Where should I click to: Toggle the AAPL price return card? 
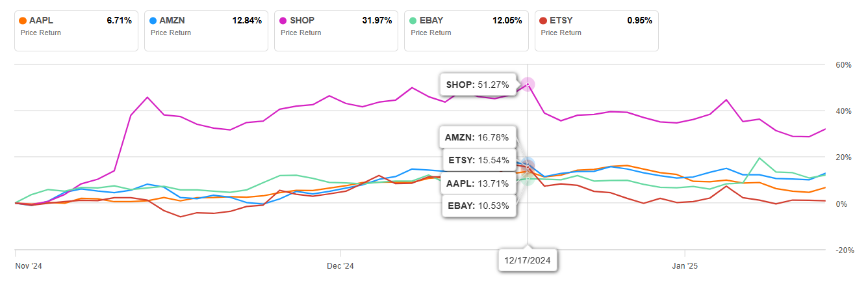pos(76,31)
